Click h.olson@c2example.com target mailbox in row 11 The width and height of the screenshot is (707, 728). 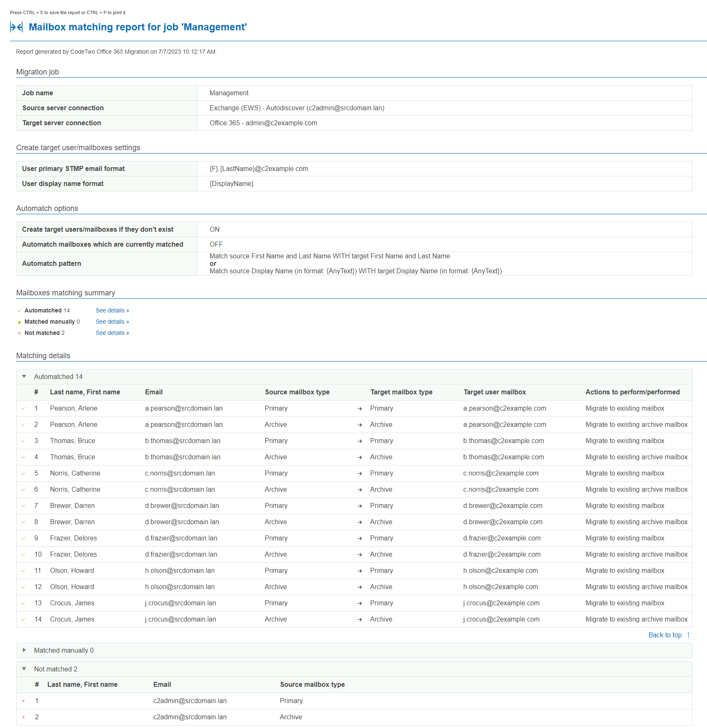pos(500,571)
